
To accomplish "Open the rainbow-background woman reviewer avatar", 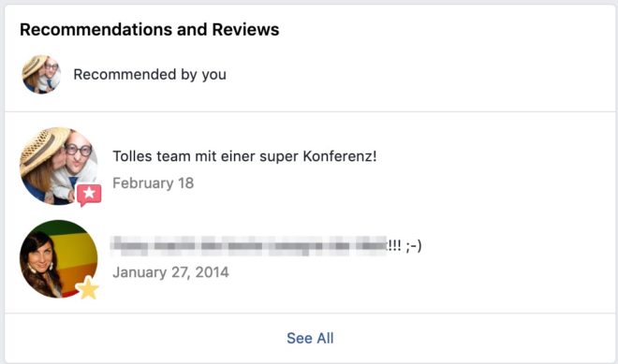I will 58,259.
